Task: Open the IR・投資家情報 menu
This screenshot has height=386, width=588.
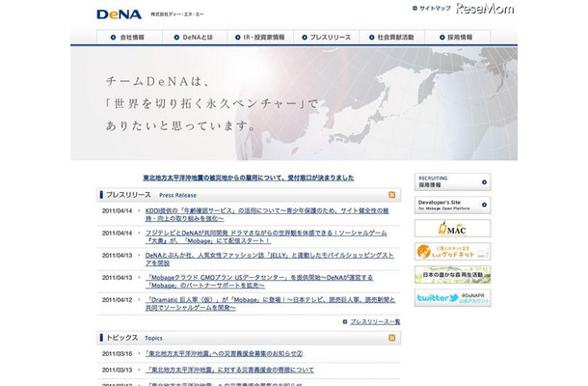Action: [x=260, y=38]
